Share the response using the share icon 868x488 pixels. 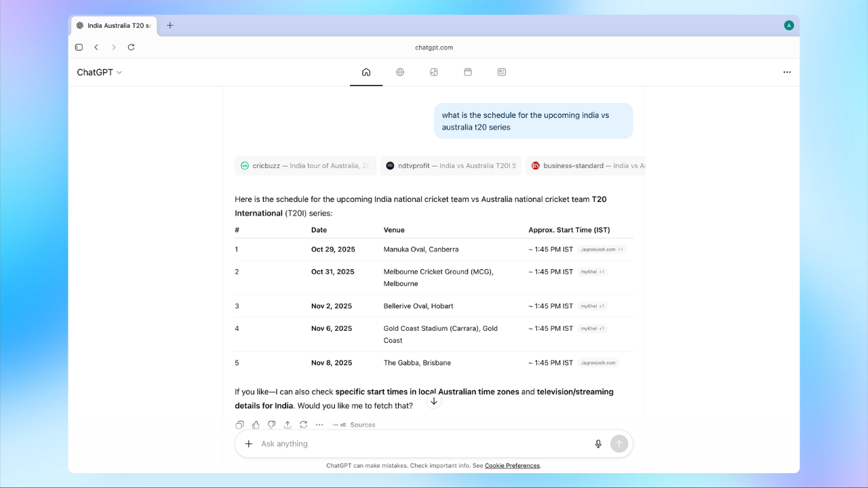pyautogui.click(x=288, y=425)
